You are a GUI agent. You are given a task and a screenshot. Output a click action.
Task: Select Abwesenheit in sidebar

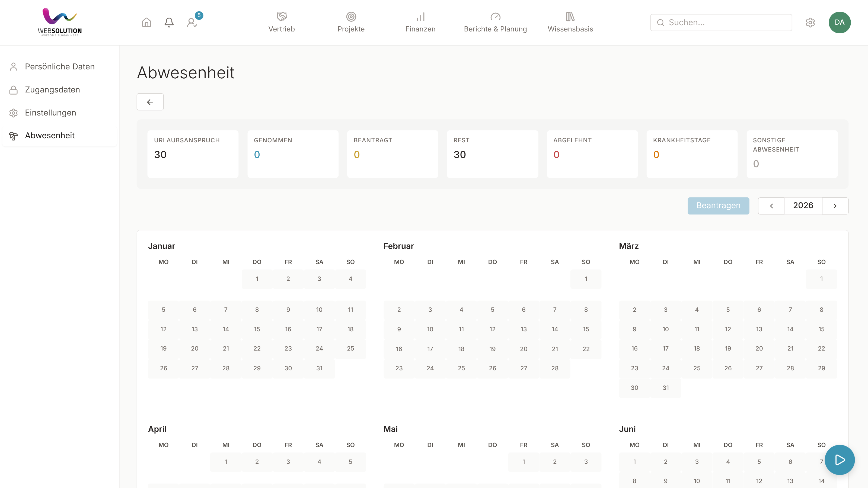(60, 136)
